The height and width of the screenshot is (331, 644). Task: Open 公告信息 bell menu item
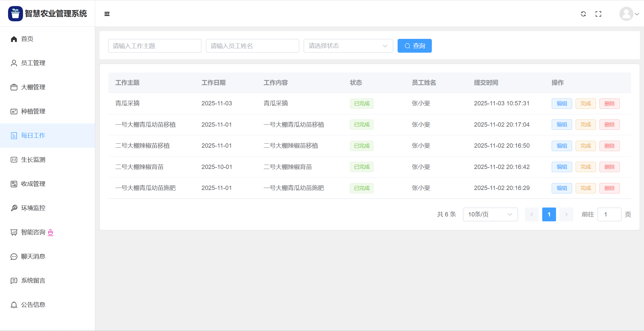(x=33, y=305)
